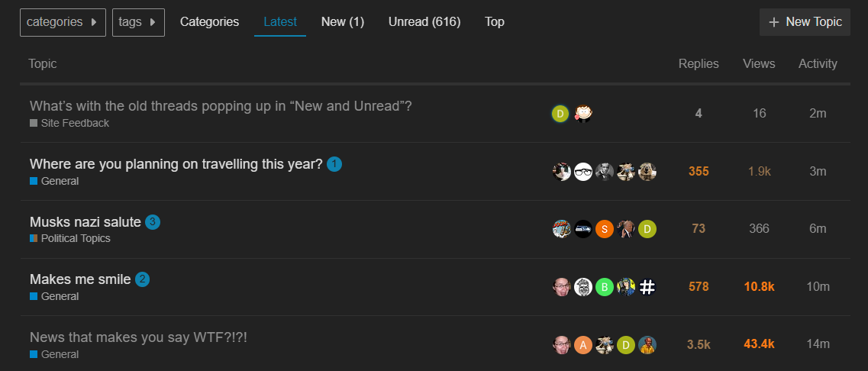The width and height of the screenshot is (868, 371).
Task: Click the green B avatar on 'Makes me smile'
Action: click(x=605, y=287)
